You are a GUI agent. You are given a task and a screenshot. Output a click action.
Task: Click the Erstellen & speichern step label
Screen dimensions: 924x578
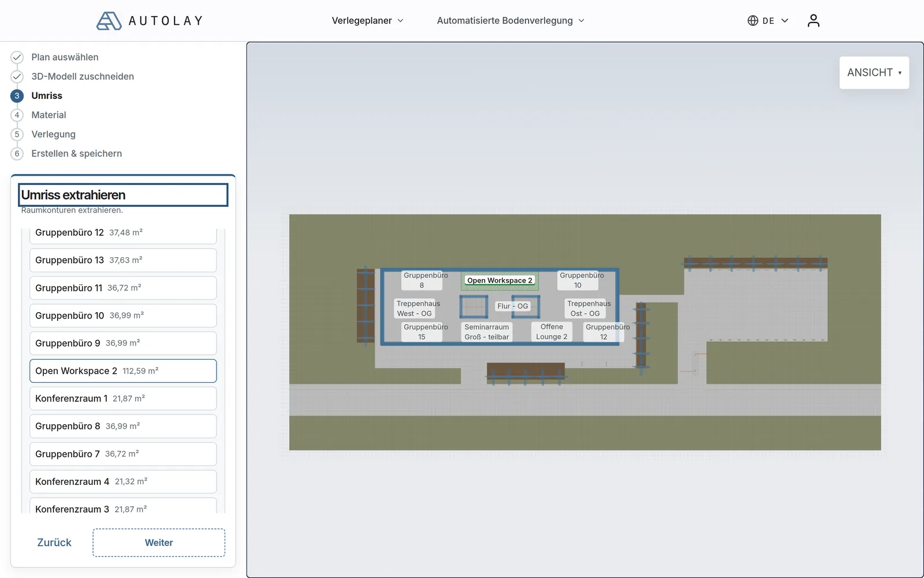pyautogui.click(x=77, y=154)
